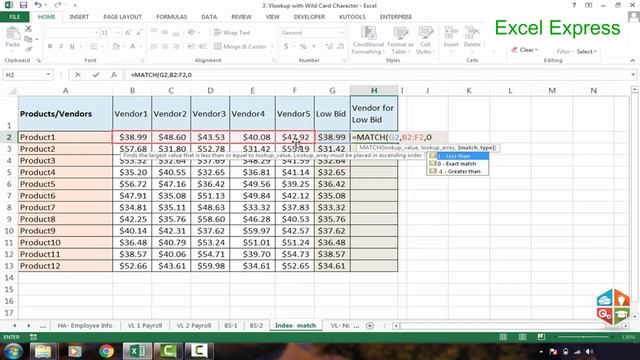Open the KUTOOLS ribbon tab

point(352,17)
